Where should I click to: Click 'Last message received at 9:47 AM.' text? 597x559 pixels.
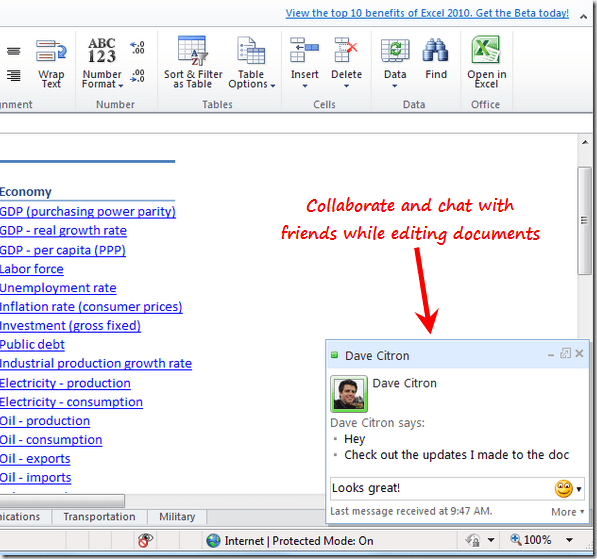(x=411, y=511)
